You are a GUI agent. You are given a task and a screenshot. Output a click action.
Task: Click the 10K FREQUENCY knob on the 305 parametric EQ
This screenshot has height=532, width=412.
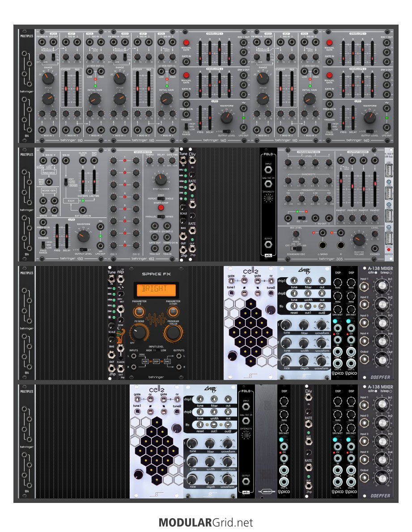(x=328, y=199)
